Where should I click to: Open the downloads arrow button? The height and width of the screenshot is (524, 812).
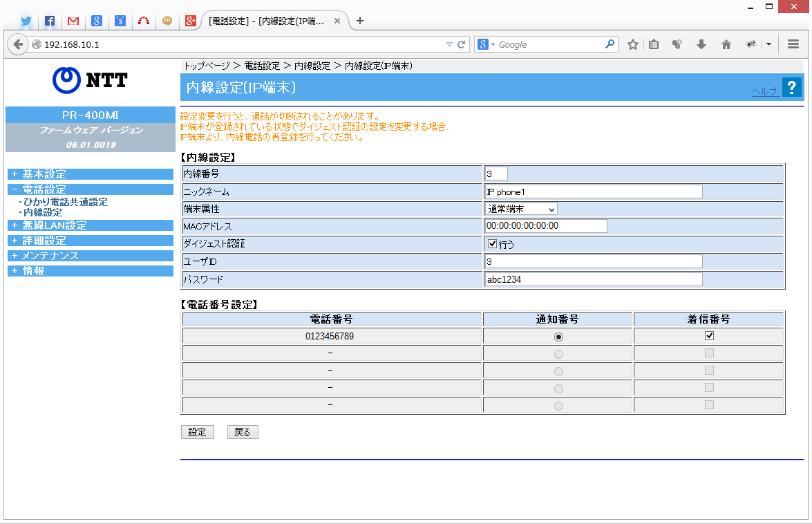701,44
